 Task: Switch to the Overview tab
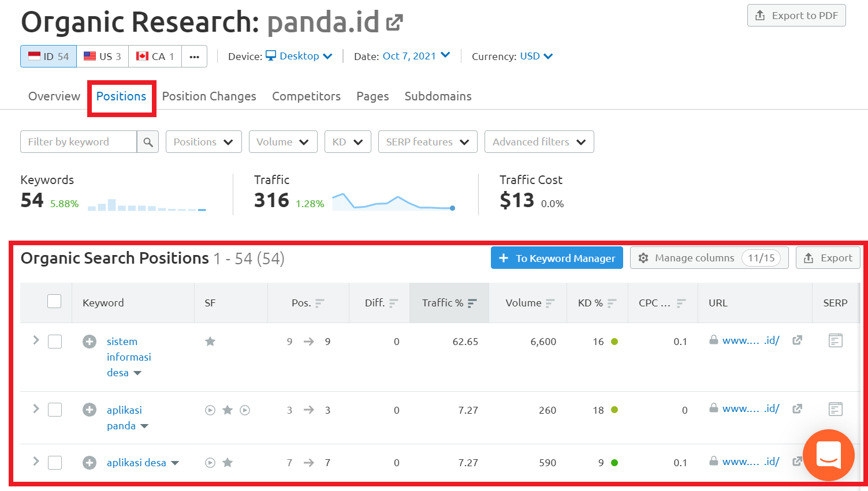[54, 96]
